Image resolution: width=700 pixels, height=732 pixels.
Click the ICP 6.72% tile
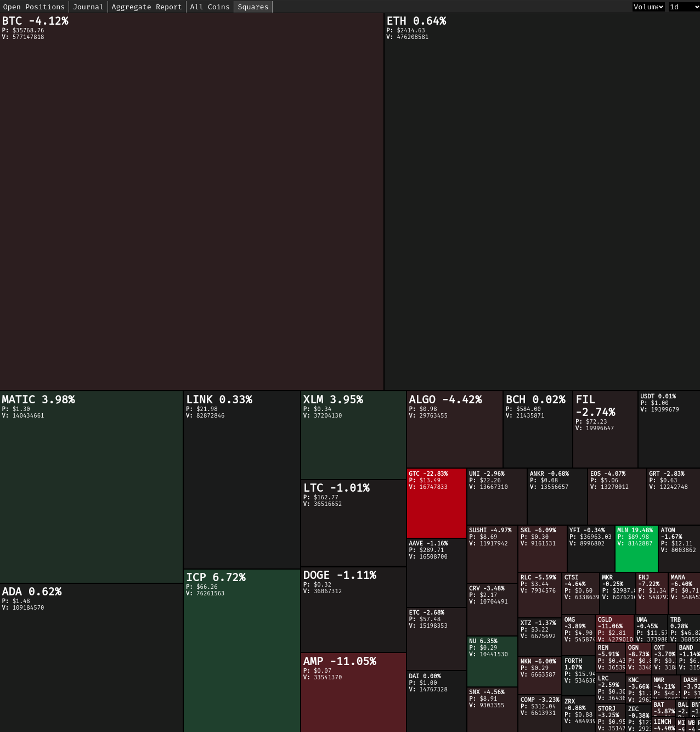pos(242,650)
